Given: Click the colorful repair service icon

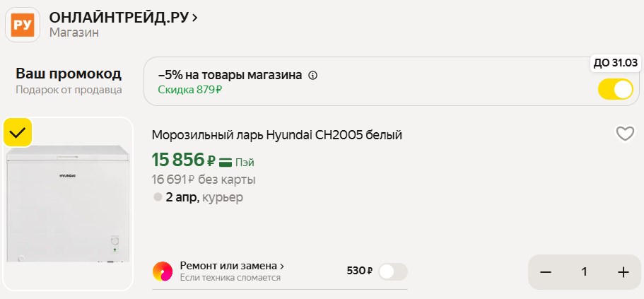Looking at the screenshot, I should coord(163,271).
